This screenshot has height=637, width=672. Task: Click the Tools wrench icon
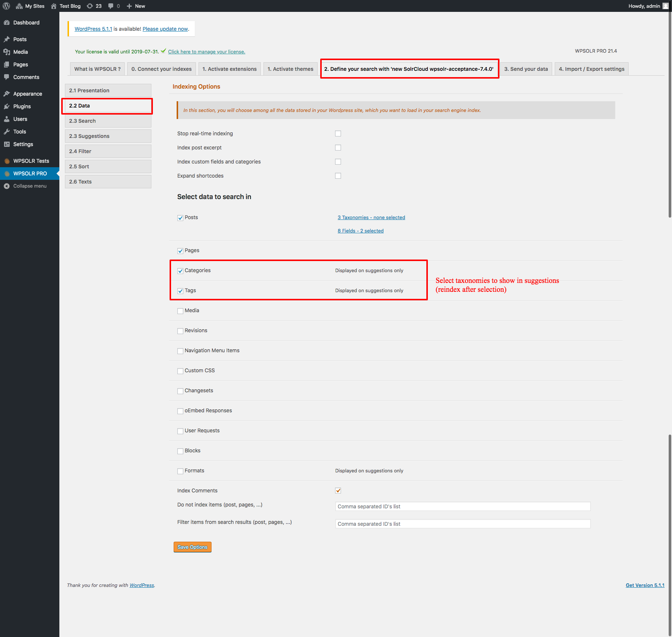coord(7,132)
